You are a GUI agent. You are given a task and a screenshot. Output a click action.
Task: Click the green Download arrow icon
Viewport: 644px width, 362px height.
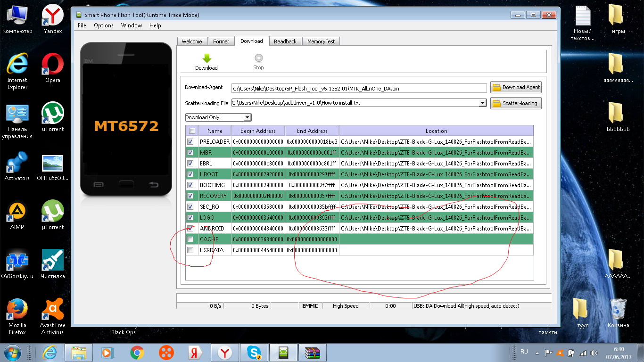pos(206,58)
